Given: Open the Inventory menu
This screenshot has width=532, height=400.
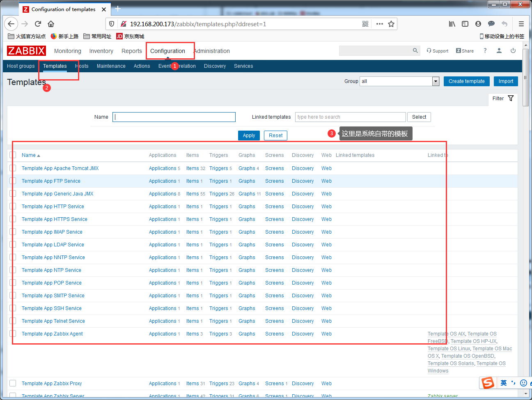Looking at the screenshot, I should tap(101, 51).
